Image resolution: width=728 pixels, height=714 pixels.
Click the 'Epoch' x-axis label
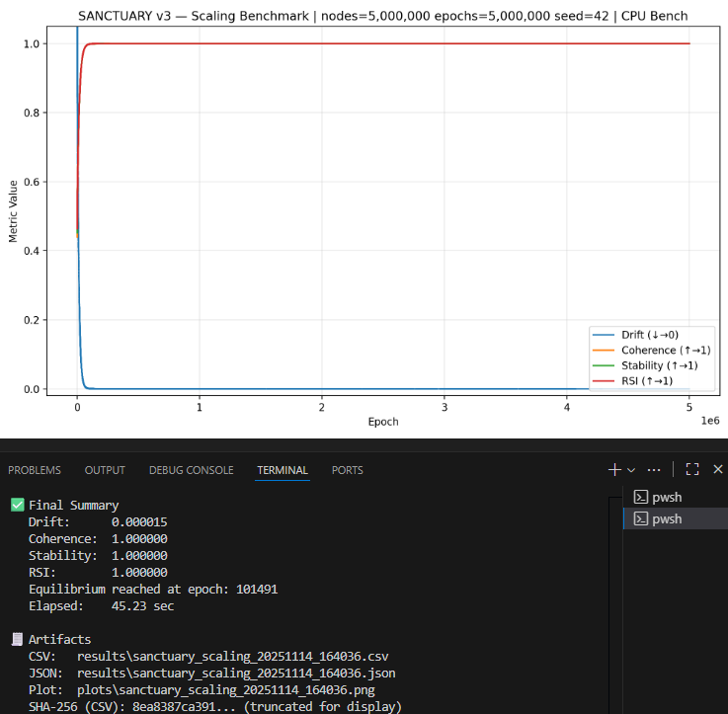(383, 422)
